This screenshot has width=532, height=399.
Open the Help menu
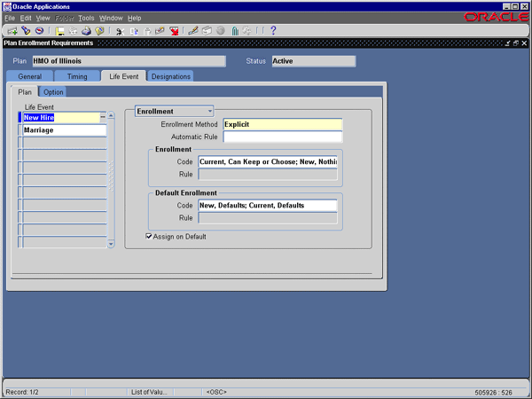point(135,19)
